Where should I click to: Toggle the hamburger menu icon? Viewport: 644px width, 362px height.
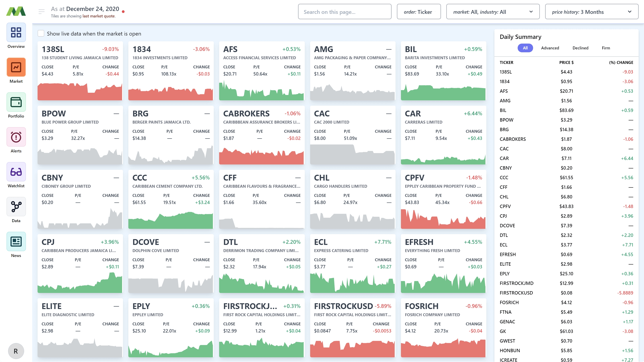point(42,11)
